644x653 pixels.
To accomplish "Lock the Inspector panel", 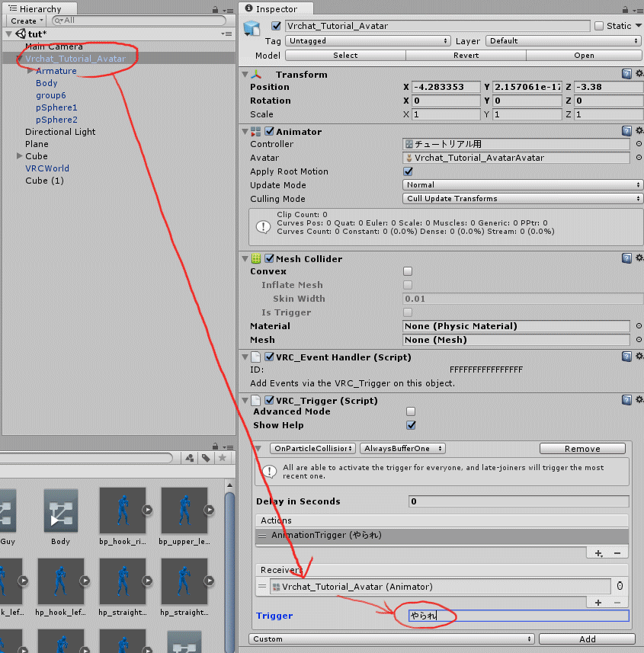I will coord(625,9).
